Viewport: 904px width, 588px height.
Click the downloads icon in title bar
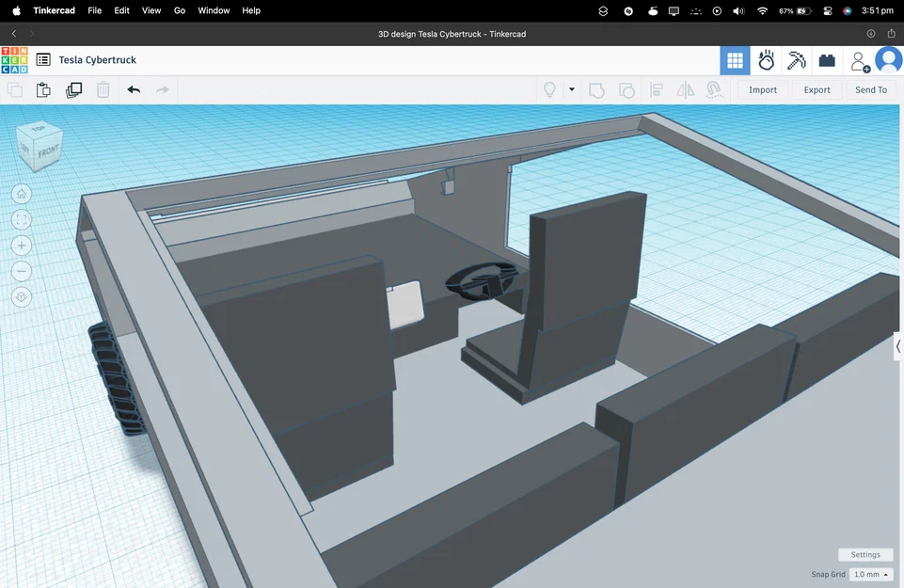click(x=871, y=34)
